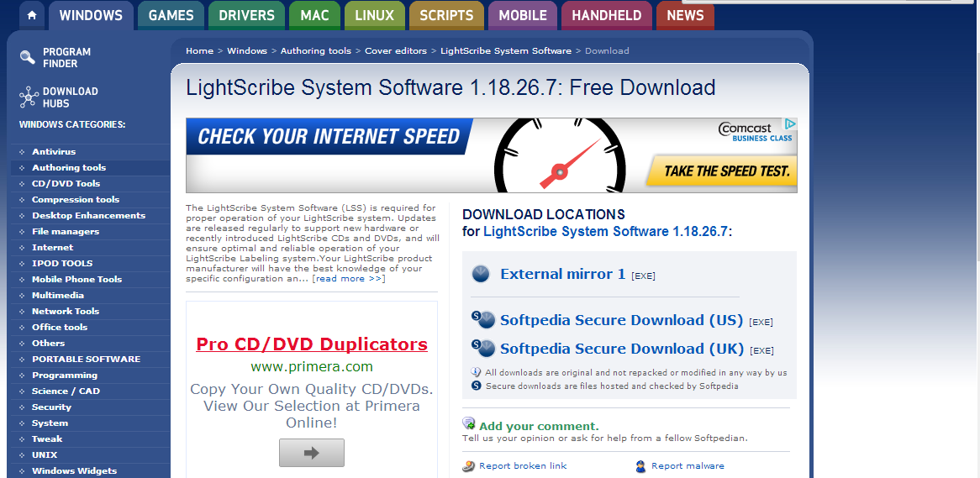The width and height of the screenshot is (980, 478).
Task: Select Authoring tools category in sidebar
Action: tap(69, 167)
